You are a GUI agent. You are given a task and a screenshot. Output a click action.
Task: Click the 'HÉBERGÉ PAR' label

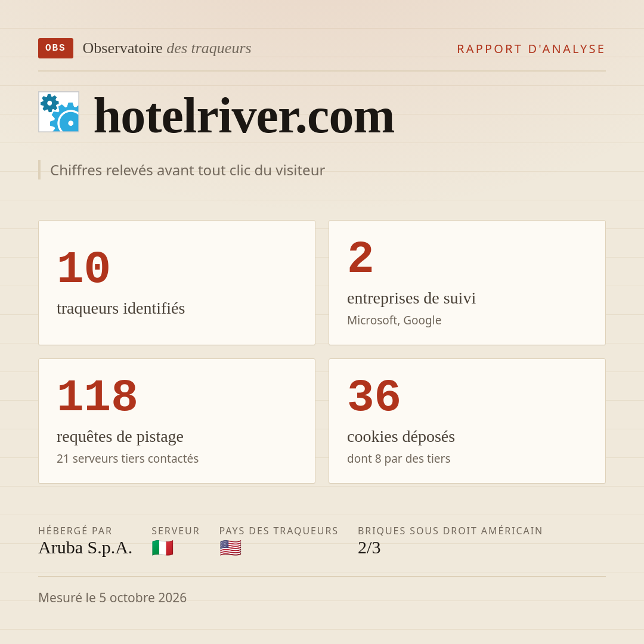(x=75, y=531)
